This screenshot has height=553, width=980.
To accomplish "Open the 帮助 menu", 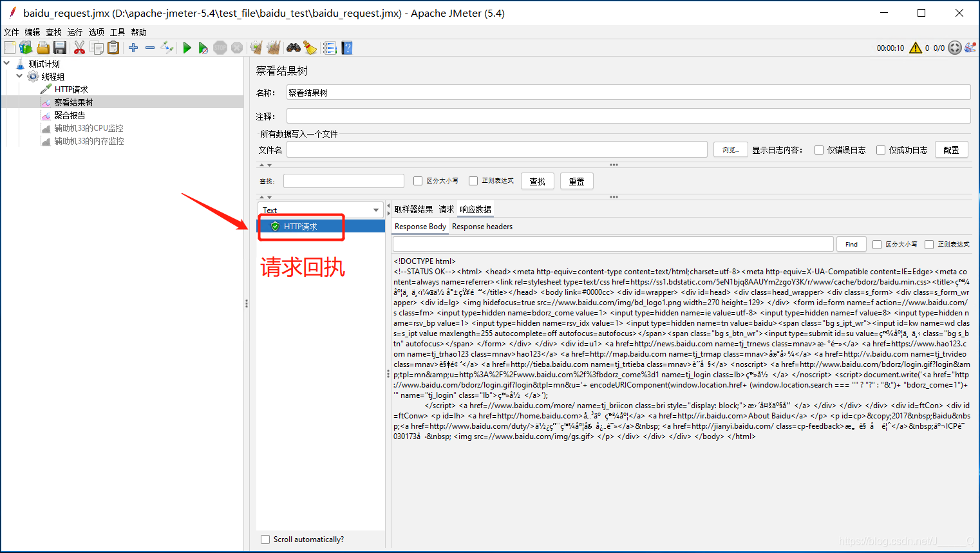I will (138, 32).
